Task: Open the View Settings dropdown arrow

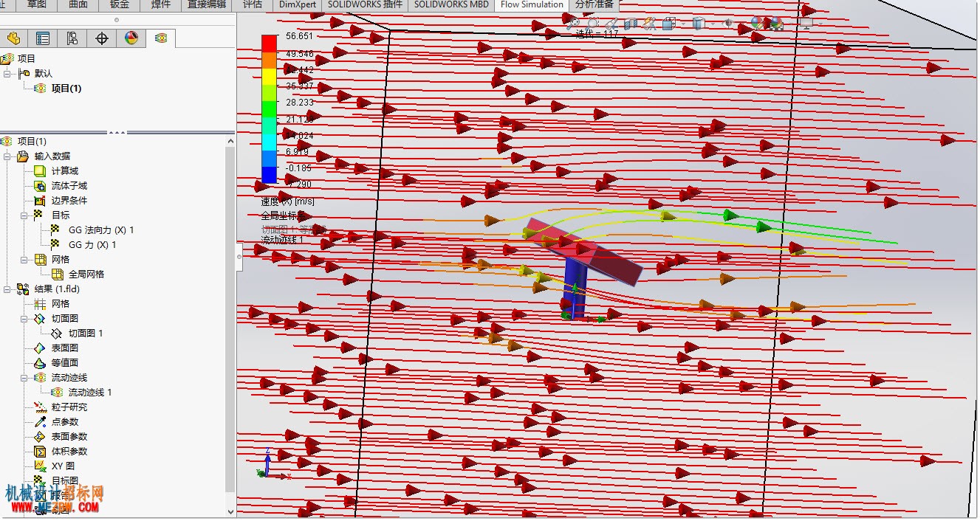Action: click(x=820, y=24)
